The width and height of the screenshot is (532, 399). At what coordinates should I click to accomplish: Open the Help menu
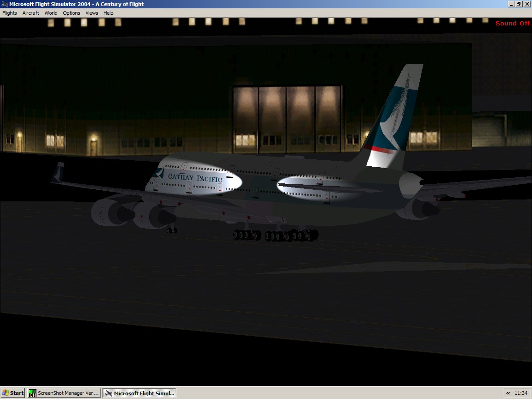108,13
